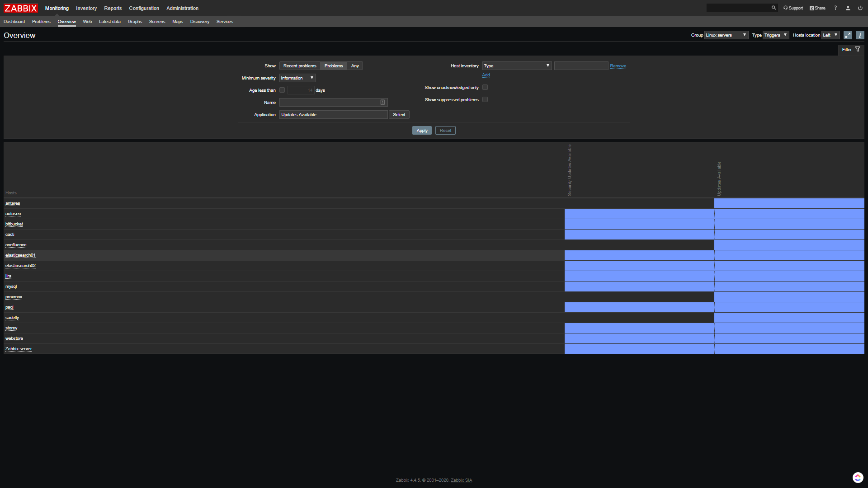868x488 pixels.
Task: Open the elasticsearch01 host link
Action: [x=20, y=255]
